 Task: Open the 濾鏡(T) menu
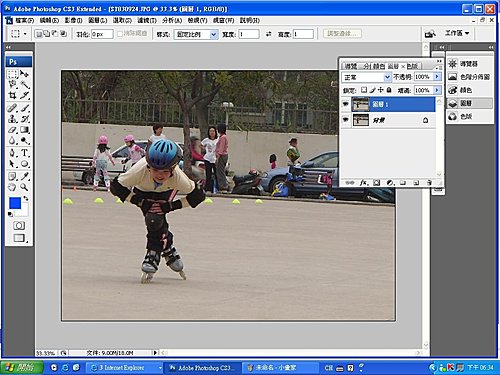147,21
